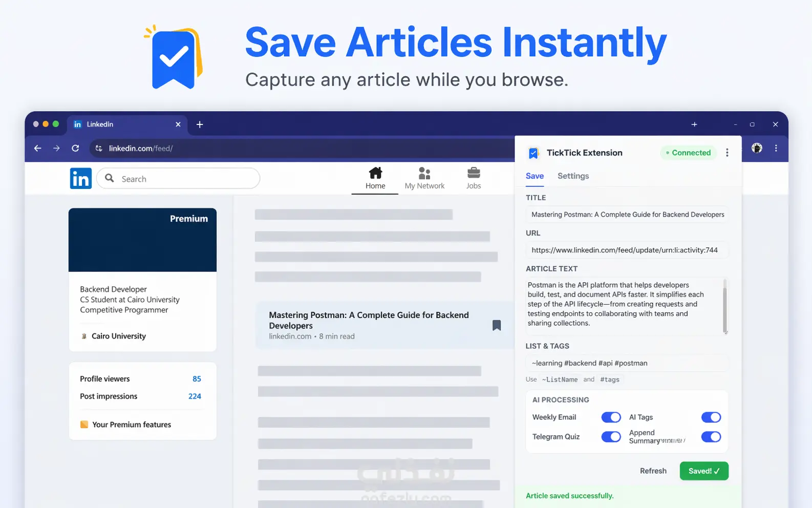812x508 pixels.
Task: Reload the LinkedIn page
Action: 75,148
